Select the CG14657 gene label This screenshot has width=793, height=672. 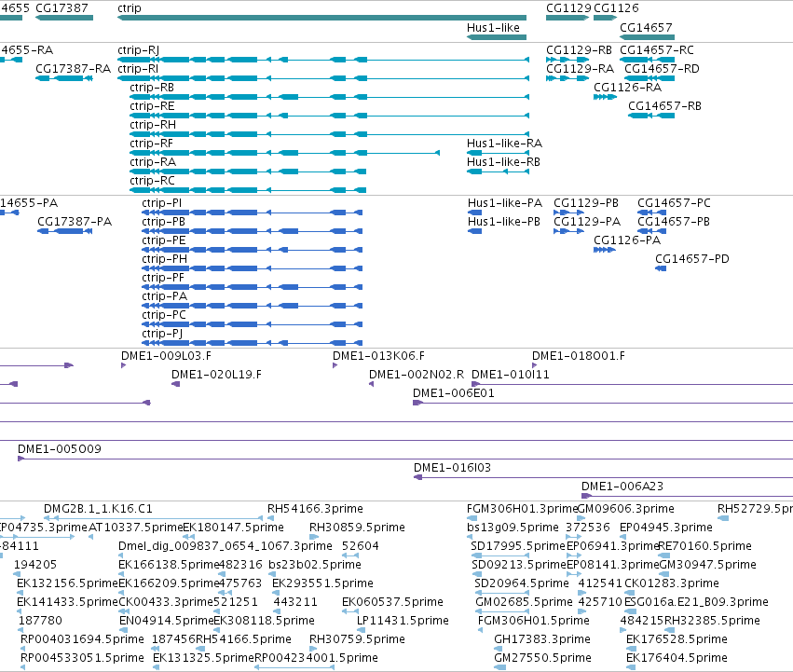[x=646, y=28]
